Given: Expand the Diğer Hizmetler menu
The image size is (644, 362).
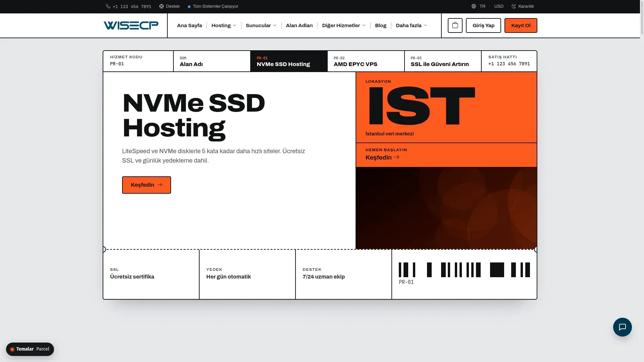Looking at the screenshot, I should pyautogui.click(x=344, y=25).
